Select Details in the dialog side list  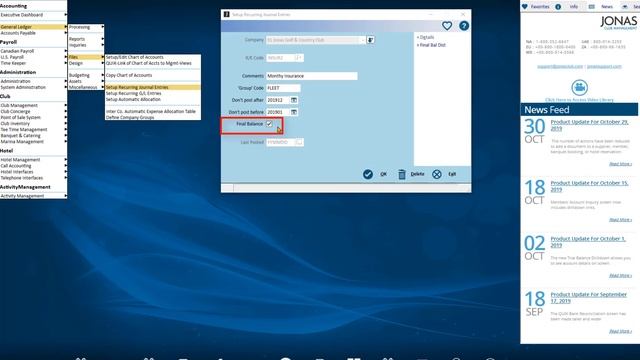(x=426, y=37)
